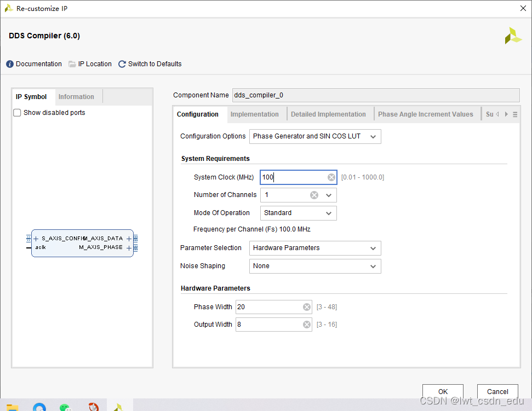Viewport: 532px width, 411px height.
Task: Click the Phase Width range hint [3 - 48]
Action: tap(327, 307)
